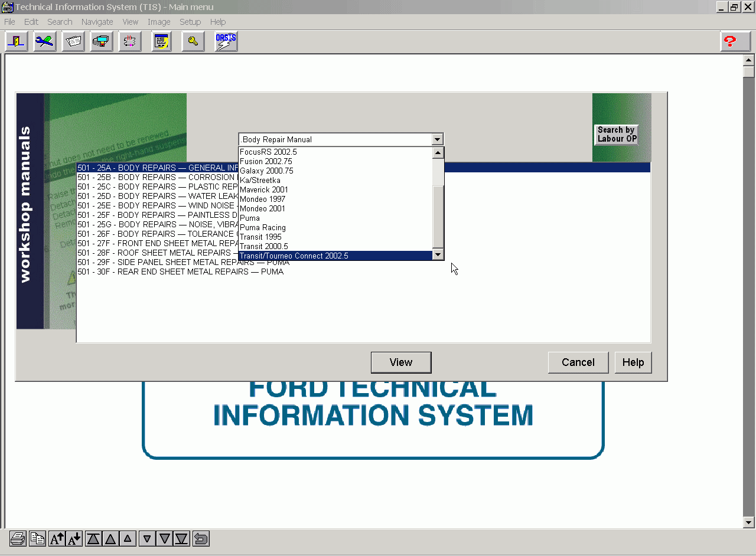Click the undo return arrow icon
The width and height of the screenshot is (756, 556).
coord(201,538)
